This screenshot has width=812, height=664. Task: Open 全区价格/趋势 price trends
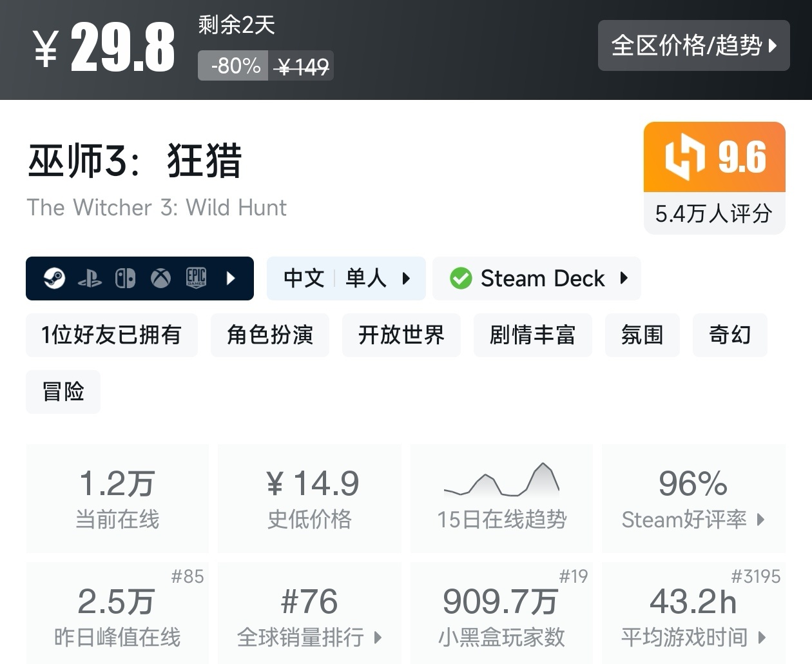[693, 45]
